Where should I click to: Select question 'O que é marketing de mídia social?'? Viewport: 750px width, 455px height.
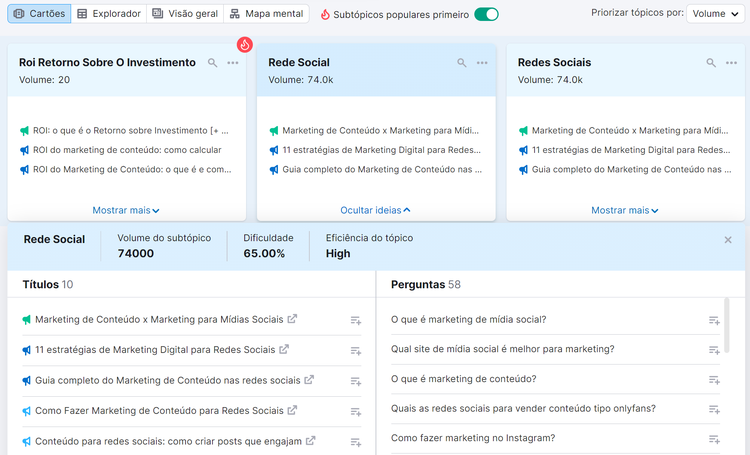coord(468,320)
